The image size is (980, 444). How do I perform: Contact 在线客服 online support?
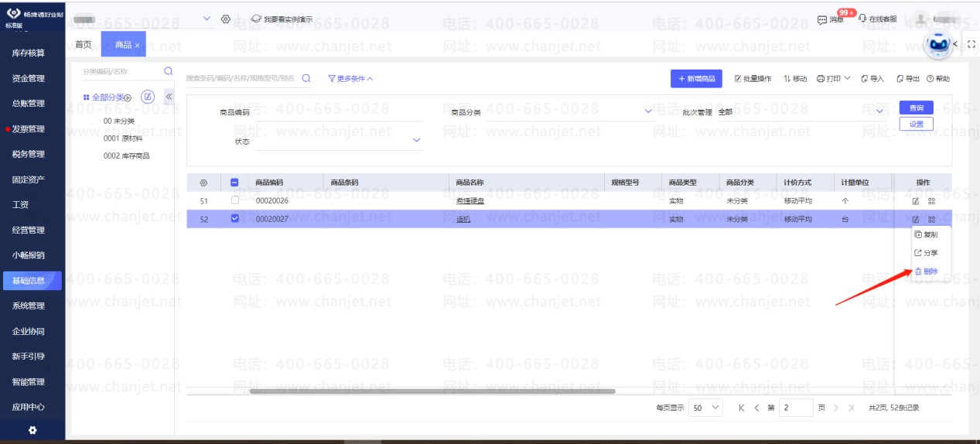point(878,19)
